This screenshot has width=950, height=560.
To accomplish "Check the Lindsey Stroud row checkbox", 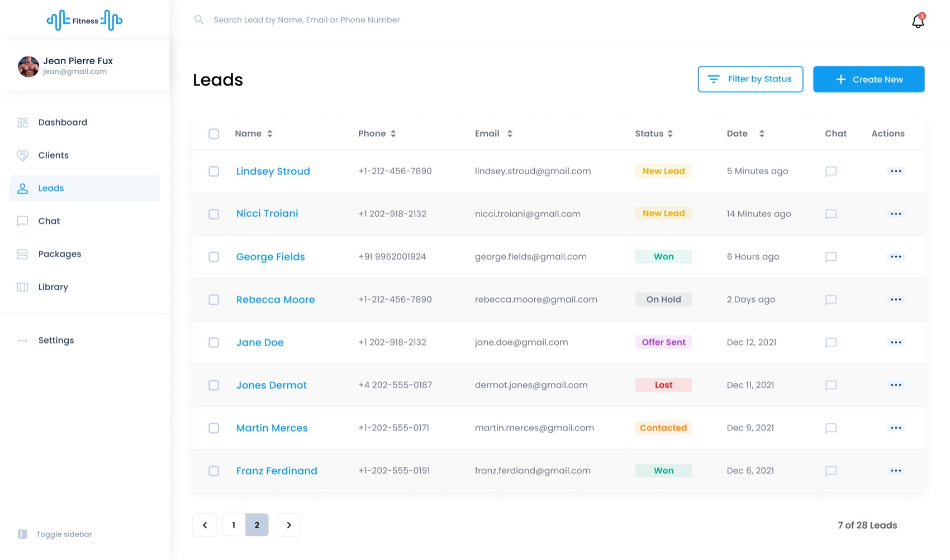I will [x=214, y=171].
